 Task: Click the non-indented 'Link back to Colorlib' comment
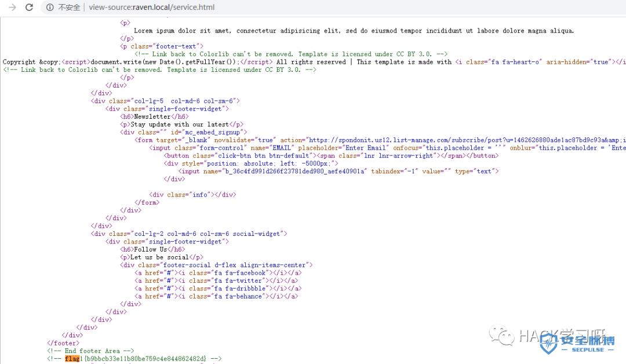click(160, 70)
